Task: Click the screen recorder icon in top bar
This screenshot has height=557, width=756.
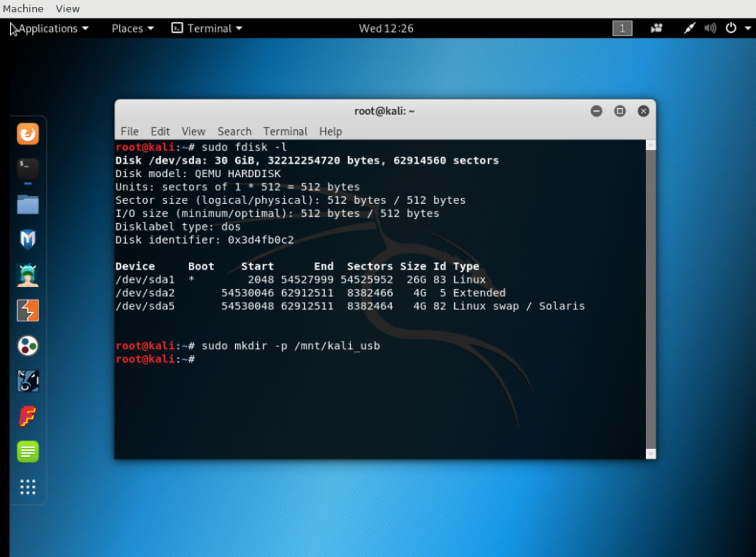Action: (656, 28)
